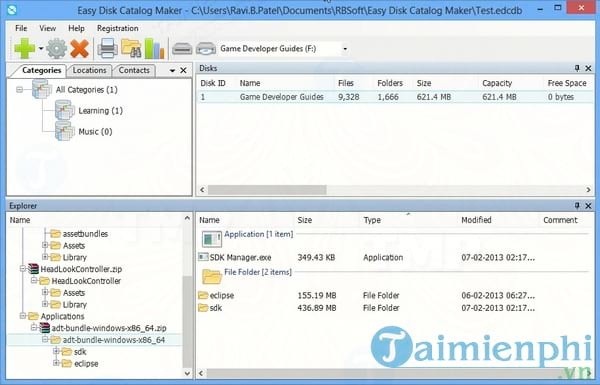
Task: Click the Learning category database icon
Action: 64,110
